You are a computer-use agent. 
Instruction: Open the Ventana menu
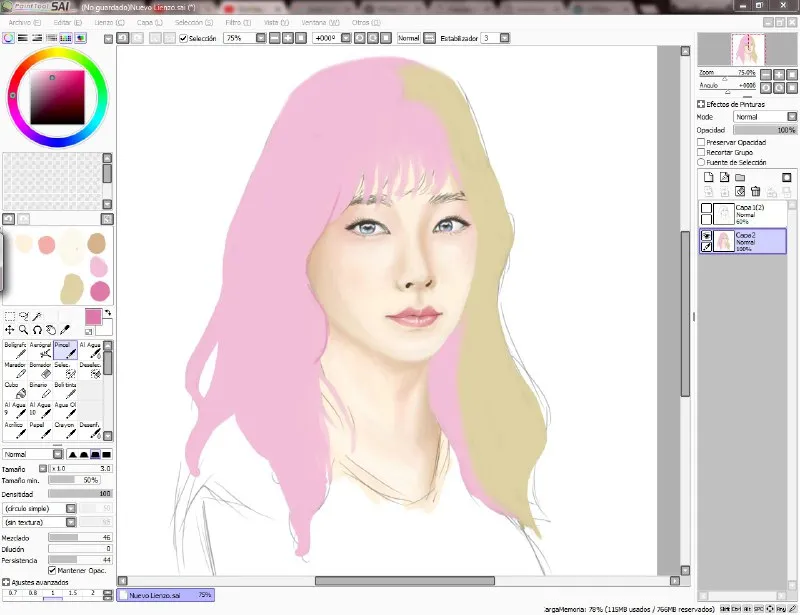coord(320,22)
